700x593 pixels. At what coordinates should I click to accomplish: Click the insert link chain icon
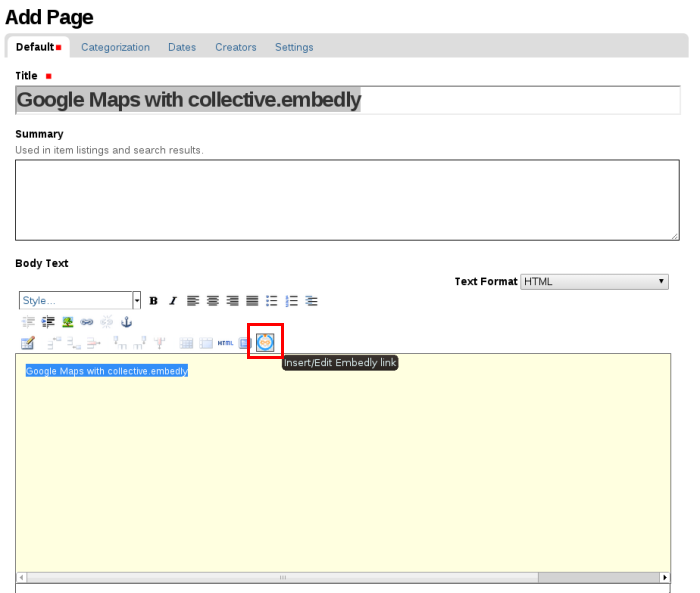tap(87, 322)
